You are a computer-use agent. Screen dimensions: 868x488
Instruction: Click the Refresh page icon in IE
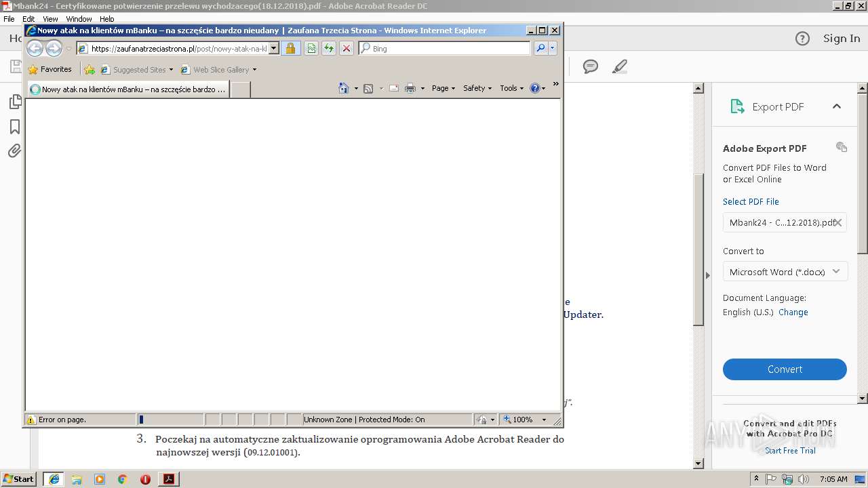329,48
